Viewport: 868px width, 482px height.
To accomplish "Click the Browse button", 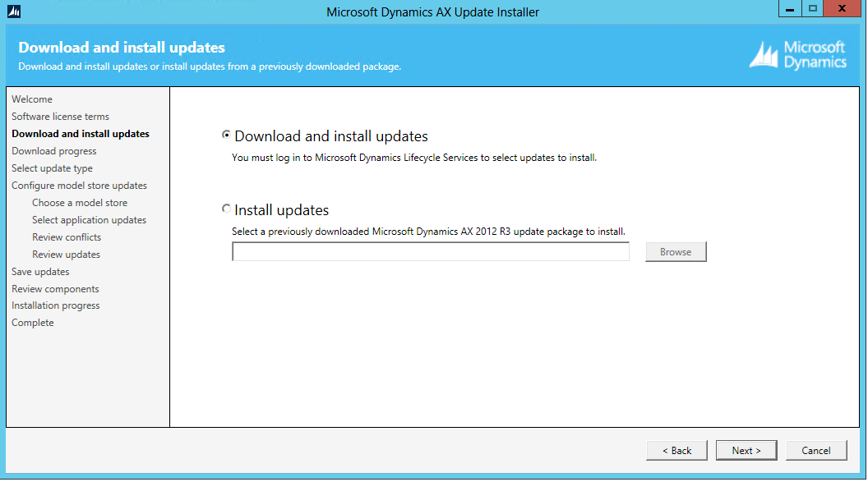I will point(676,251).
